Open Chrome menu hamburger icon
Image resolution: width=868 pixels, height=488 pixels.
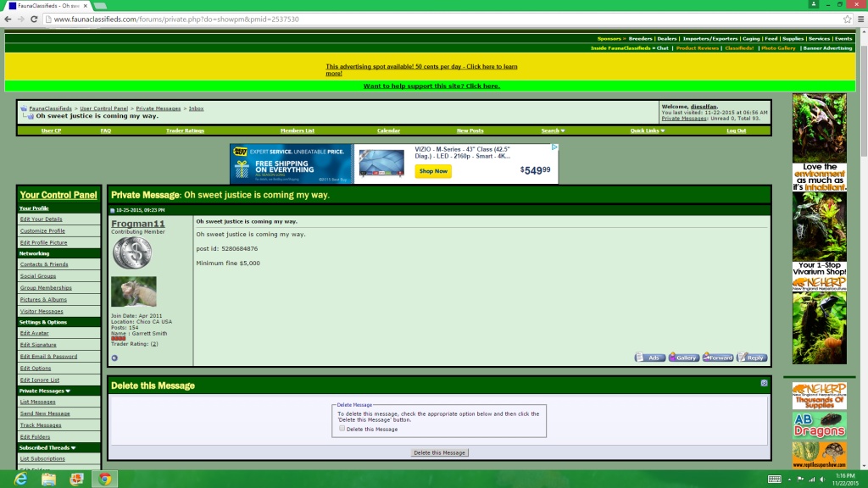tap(861, 19)
